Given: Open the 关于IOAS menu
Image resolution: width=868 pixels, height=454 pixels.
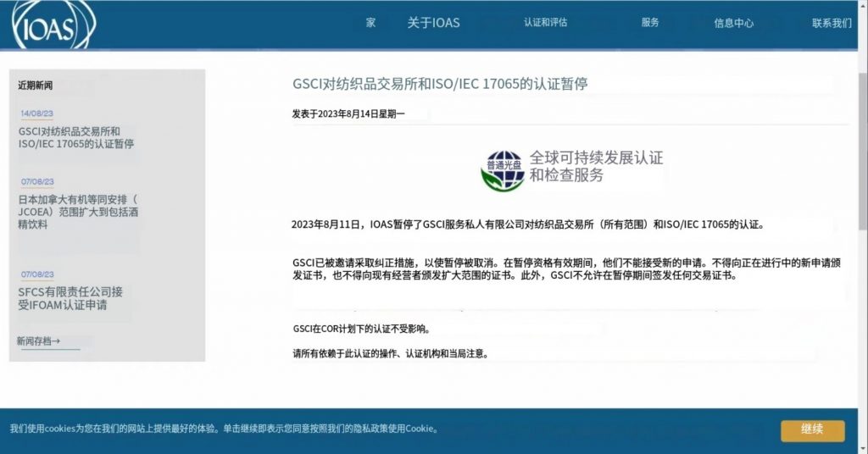Looking at the screenshot, I should point(433,23).
